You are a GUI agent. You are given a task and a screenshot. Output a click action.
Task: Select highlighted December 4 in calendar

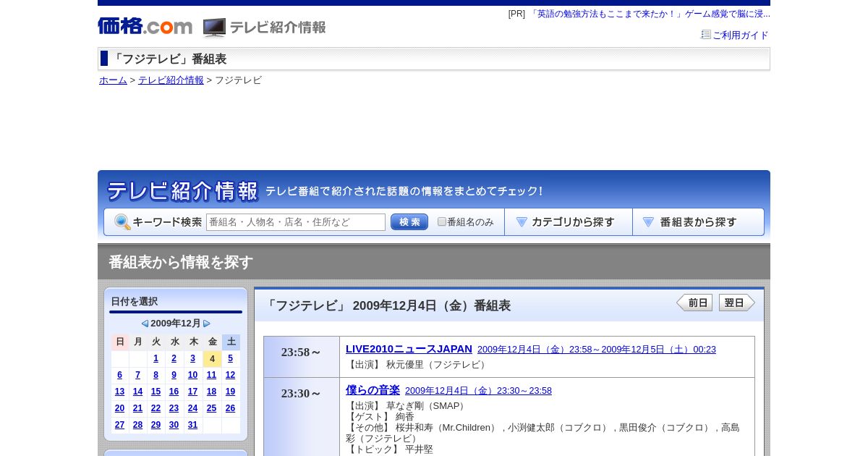[212, 358]
